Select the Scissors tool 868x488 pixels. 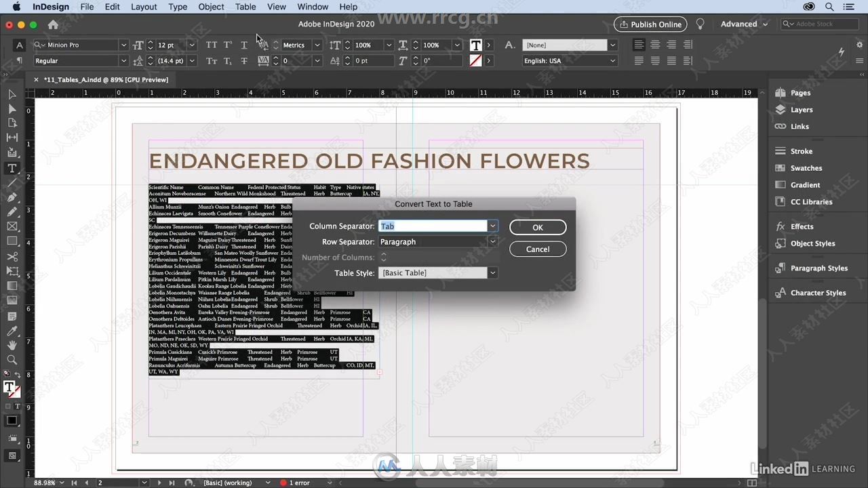(x=12, y=257)
